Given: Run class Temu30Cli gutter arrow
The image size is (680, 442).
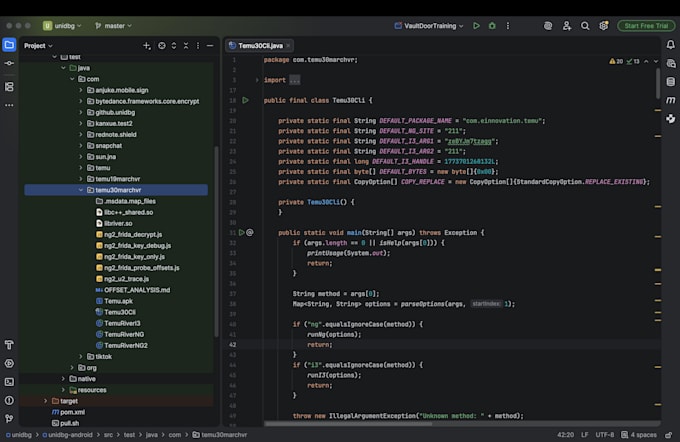Looking at the screenshot, I should coord(245,100).
